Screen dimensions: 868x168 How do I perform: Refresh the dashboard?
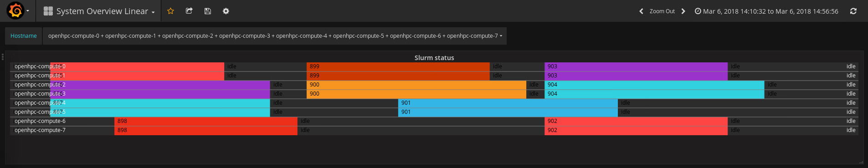pyautogui.click(x=853, y=11)
